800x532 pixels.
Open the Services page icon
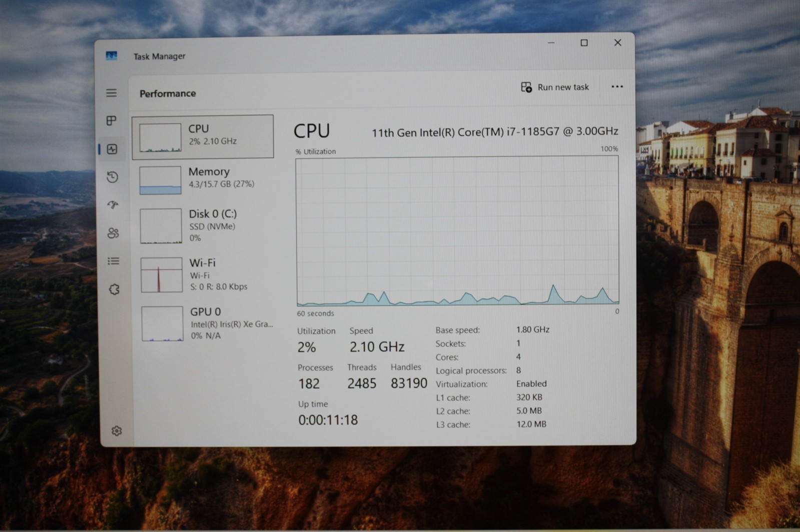click(x=114, y=289)
